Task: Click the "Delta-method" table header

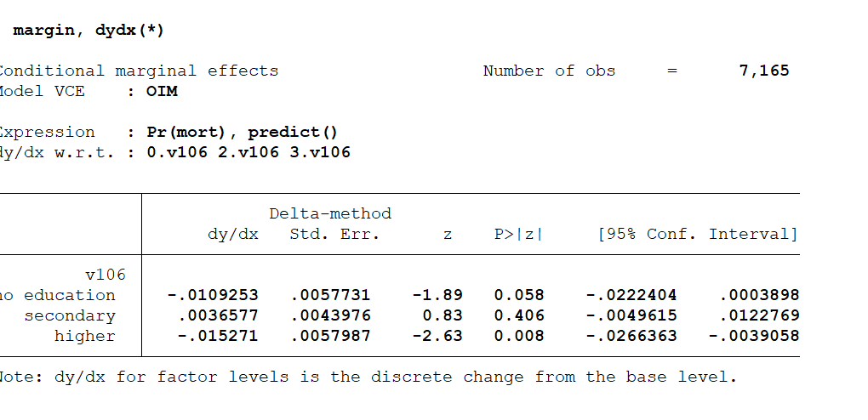Action: 330,213
